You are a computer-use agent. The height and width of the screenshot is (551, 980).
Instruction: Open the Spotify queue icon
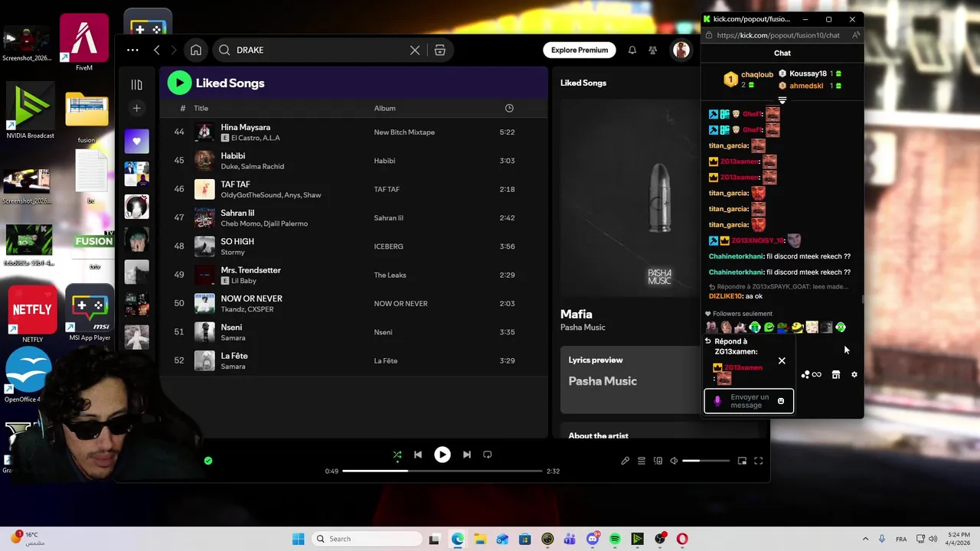pyautogui.click(x=641, y=461)
